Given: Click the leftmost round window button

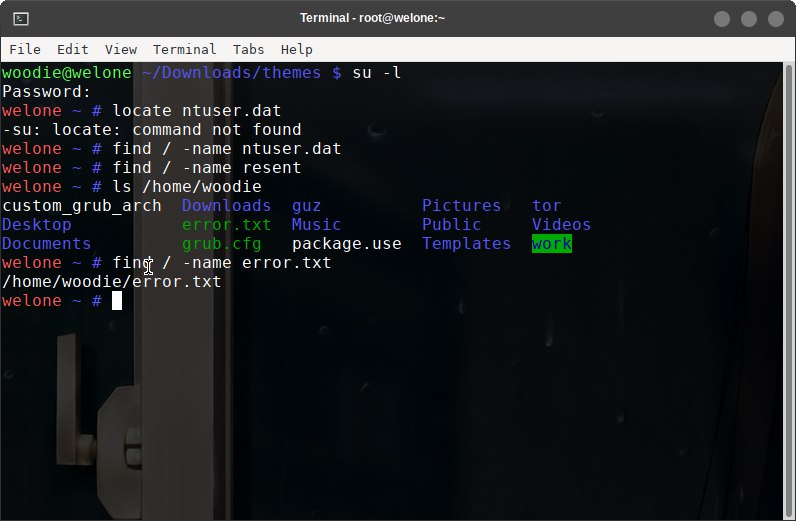Looking at the screenshot, I should coord(722,19).
